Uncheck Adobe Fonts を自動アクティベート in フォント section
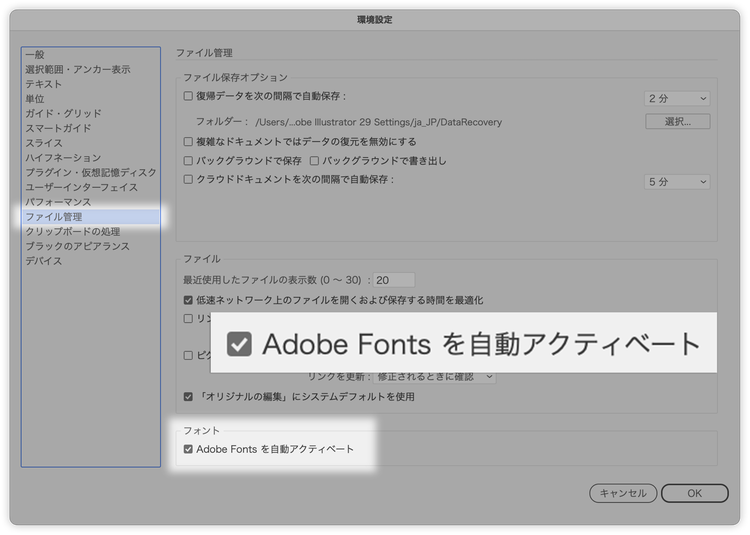Viewport: 750px width, 535px height. coord(188,449)
